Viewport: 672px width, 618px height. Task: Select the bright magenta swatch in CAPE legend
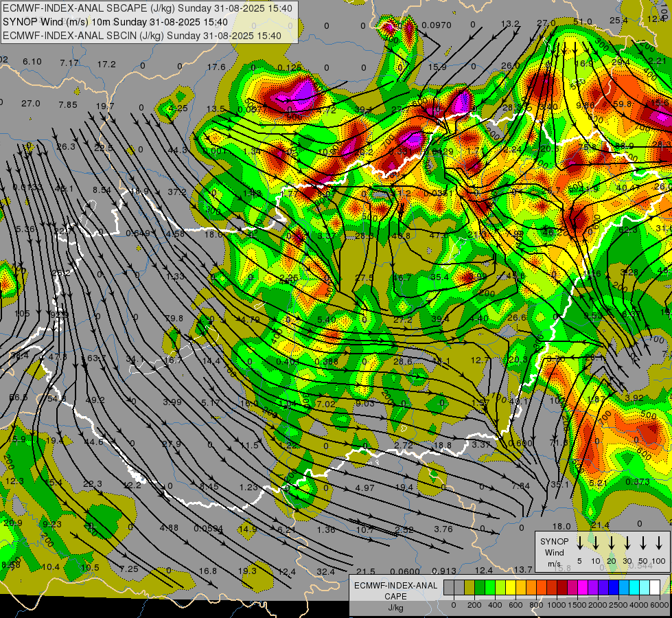pyautogui.click(x=583, y=588)
